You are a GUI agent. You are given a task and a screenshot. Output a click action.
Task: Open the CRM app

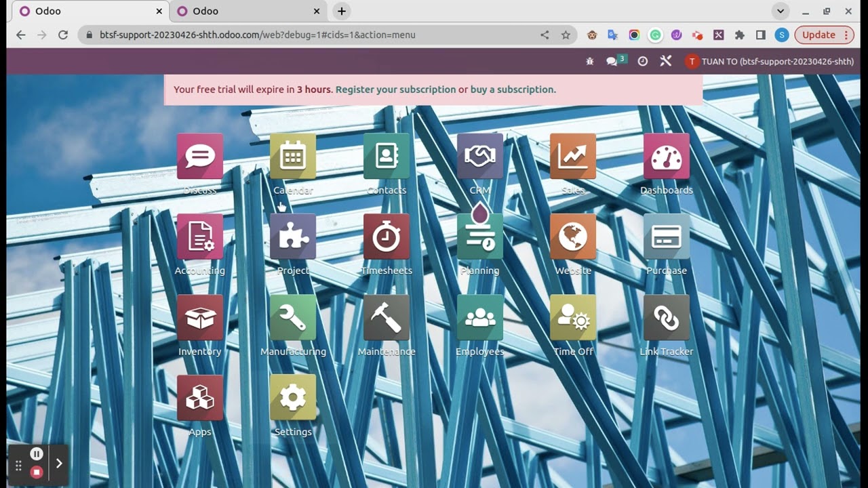click(x=480, y=157)
